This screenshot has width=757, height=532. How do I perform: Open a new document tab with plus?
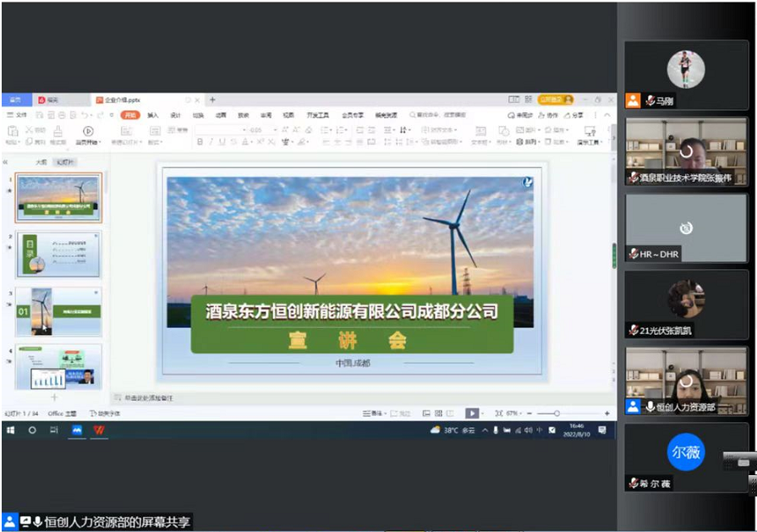[212, 100]
